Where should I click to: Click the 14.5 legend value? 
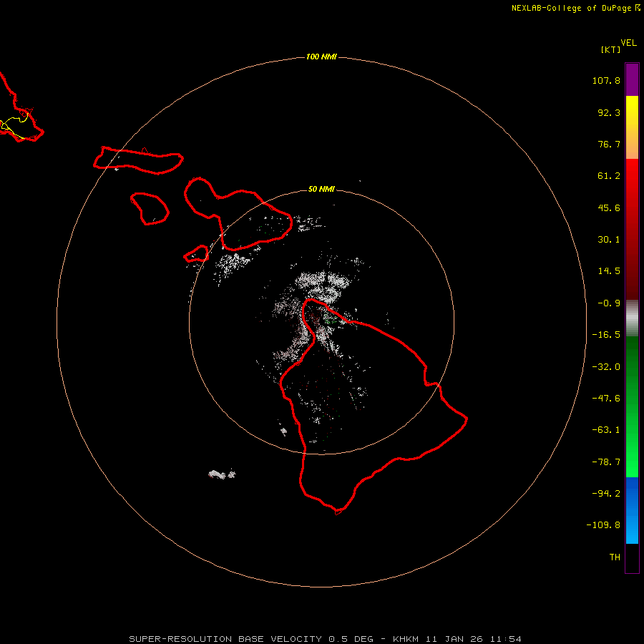click(x=609, y=271)
